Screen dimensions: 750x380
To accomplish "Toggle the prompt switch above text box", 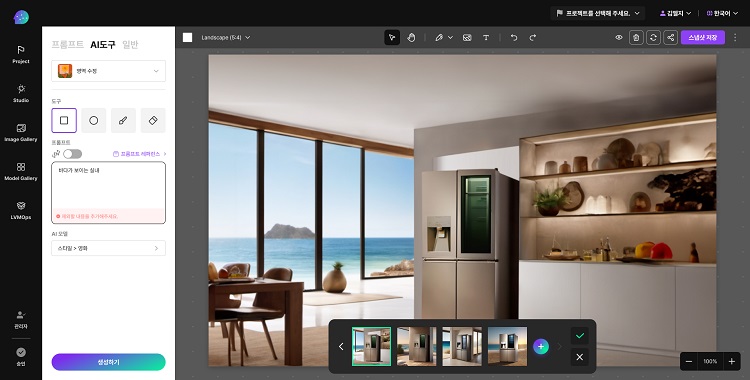I will point(73,154).
